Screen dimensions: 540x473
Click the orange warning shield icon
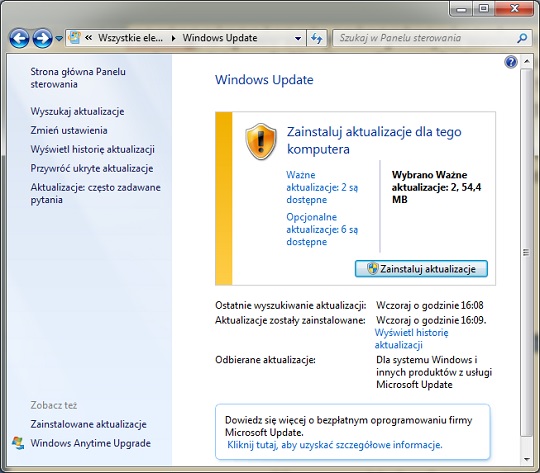point(261,141)
